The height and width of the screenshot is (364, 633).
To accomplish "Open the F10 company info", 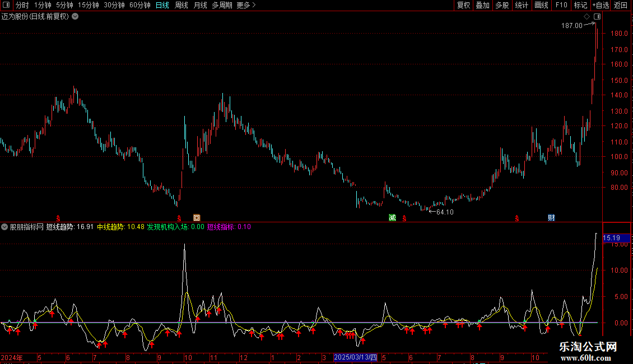I will click(x=561, y=5).
